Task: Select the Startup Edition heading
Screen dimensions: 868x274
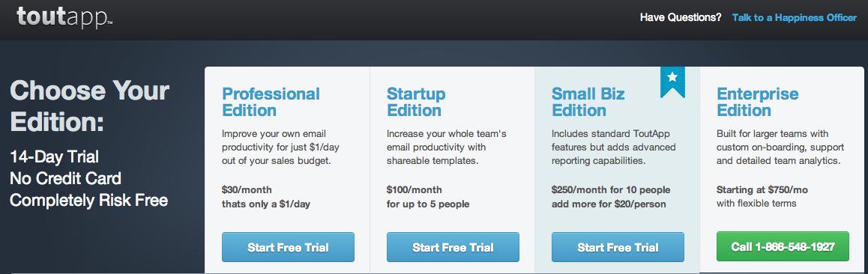Action: [416, 103]
